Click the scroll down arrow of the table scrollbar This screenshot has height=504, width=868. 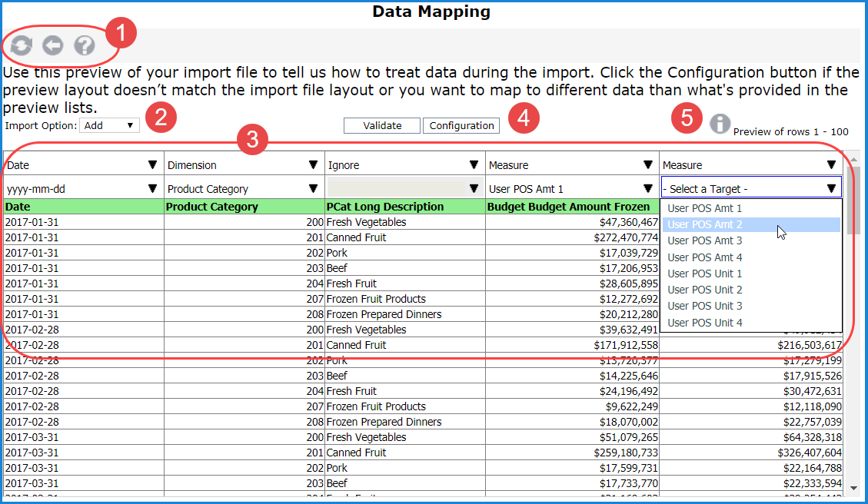[853, 487]
